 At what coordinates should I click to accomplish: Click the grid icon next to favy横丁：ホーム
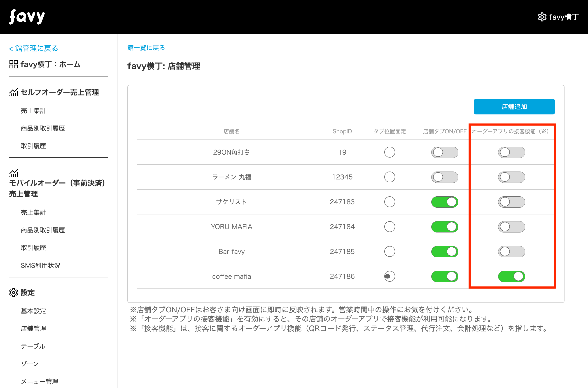point(13,64)
